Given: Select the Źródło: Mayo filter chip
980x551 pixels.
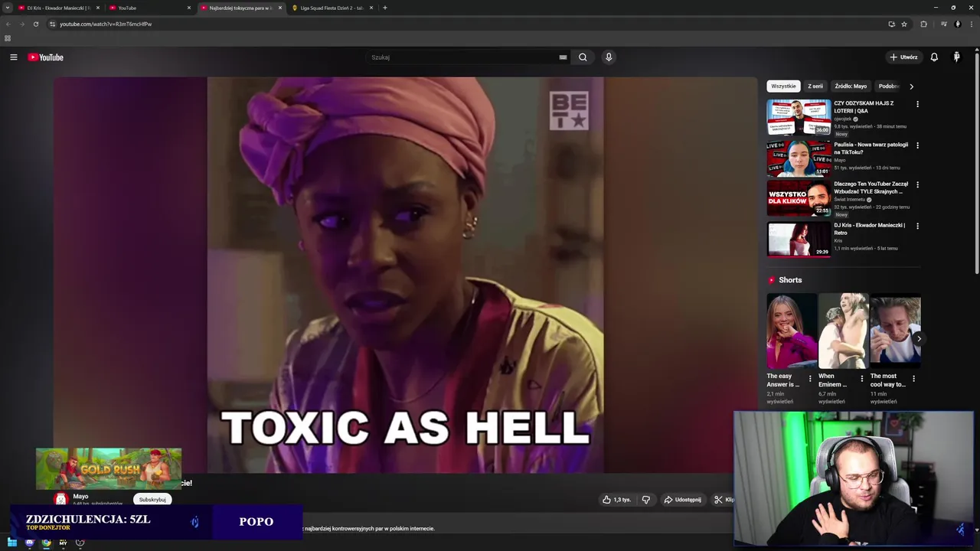Looking at the screenshot, I should click(851, 86).
